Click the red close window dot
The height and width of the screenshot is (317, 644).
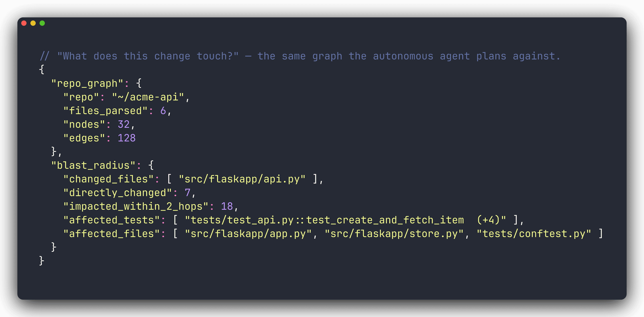click(24, 23)
